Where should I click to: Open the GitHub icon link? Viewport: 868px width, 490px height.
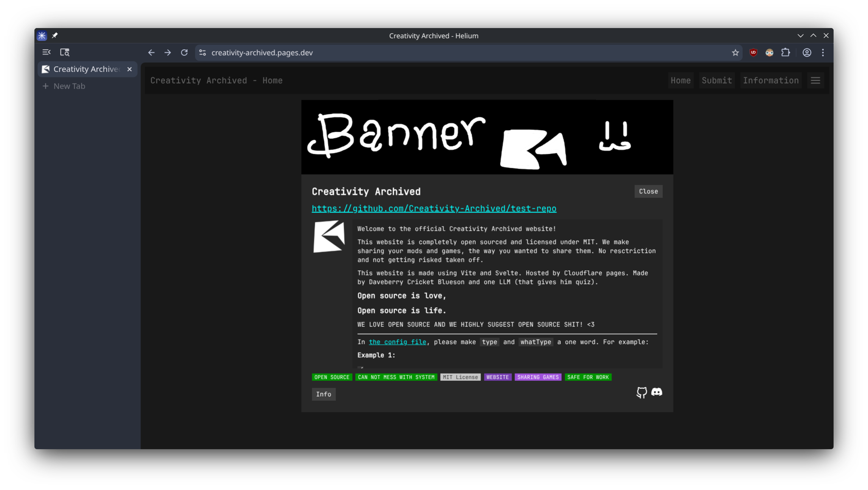click(x=641, y=392)
